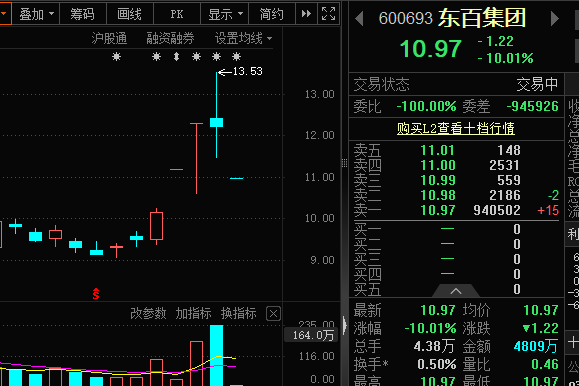
Task: Click the 委比 value -100.00%
Action: [x=426, y=106]
